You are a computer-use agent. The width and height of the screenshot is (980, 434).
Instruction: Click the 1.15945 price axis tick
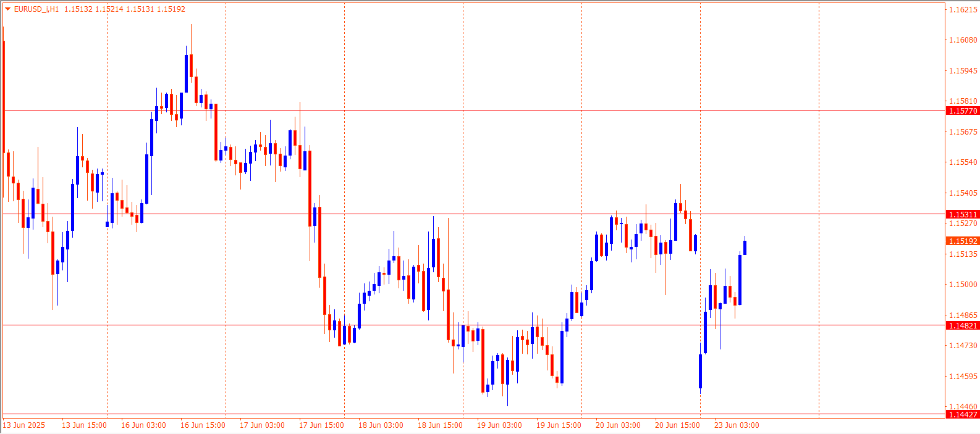click(x=963, y=71)
